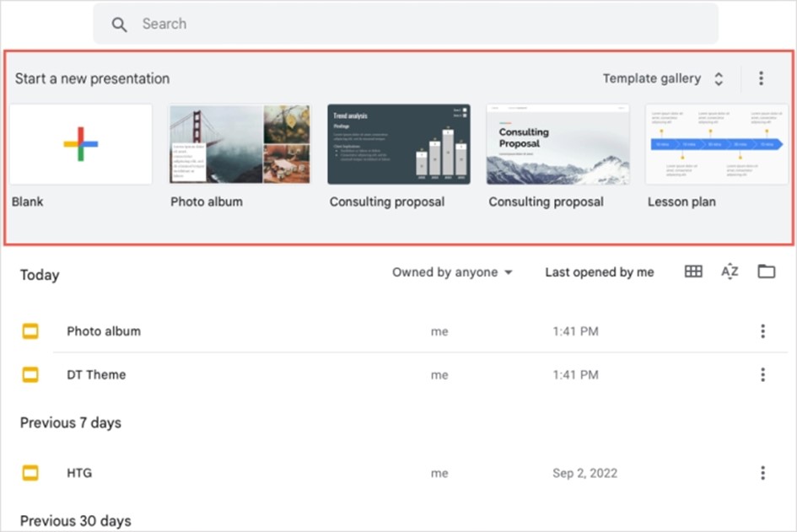Open more actions for DT Theme file
Screen dimensions: 797x532
(762, 374)
